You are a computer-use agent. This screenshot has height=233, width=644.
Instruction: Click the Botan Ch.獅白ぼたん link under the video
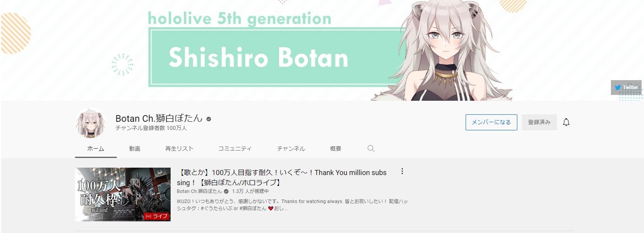point(199,191)
